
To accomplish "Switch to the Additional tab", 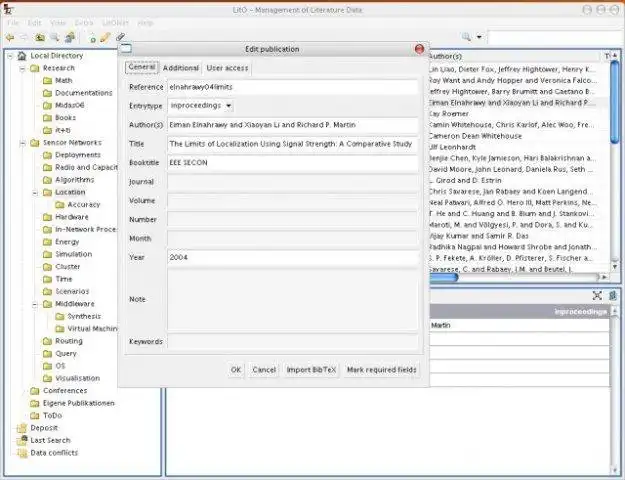I will pos(181,68).
